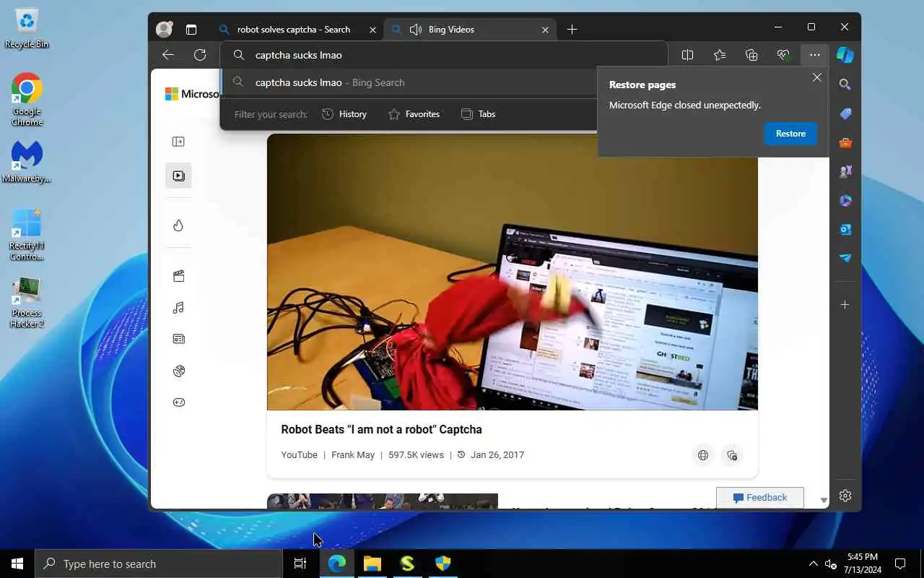This screenshot has height=578, width=924.
Task: Open the Favorites star list icon
Action: (720, 55)
